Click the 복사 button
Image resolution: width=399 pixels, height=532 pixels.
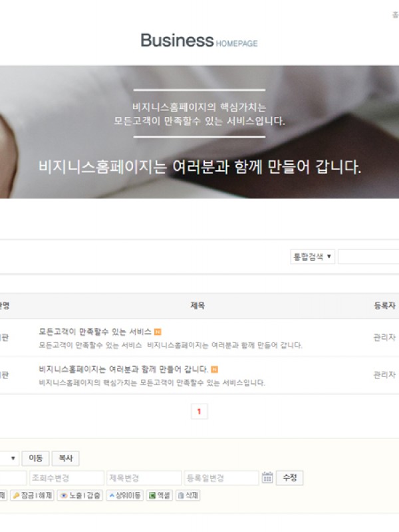65,458
